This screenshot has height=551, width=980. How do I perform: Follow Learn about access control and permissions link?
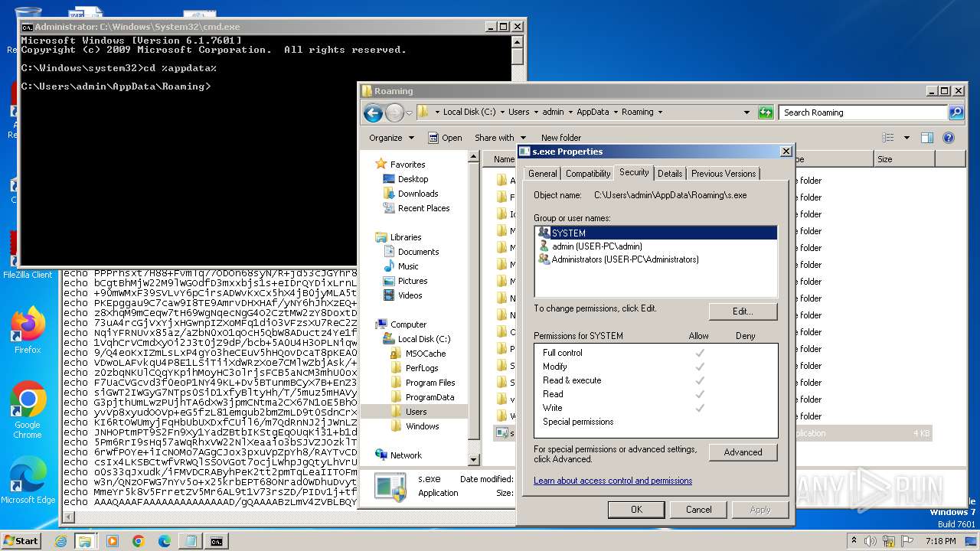pyautogui.click(x=612, y=481)
